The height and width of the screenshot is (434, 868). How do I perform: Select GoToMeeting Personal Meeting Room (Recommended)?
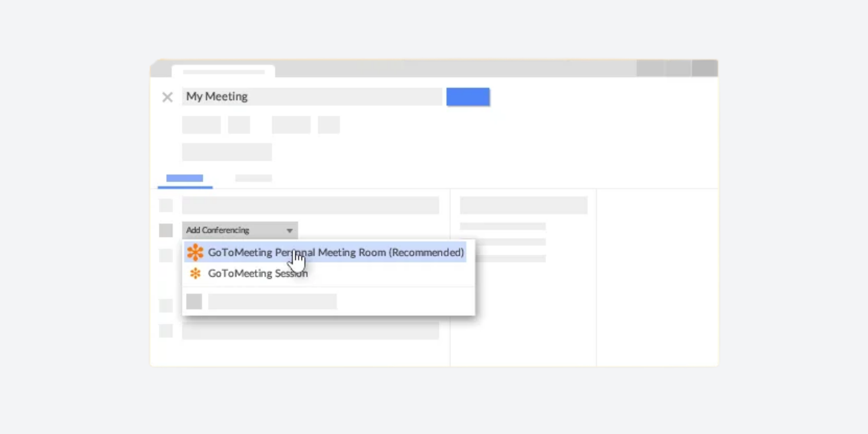[325, 252]
